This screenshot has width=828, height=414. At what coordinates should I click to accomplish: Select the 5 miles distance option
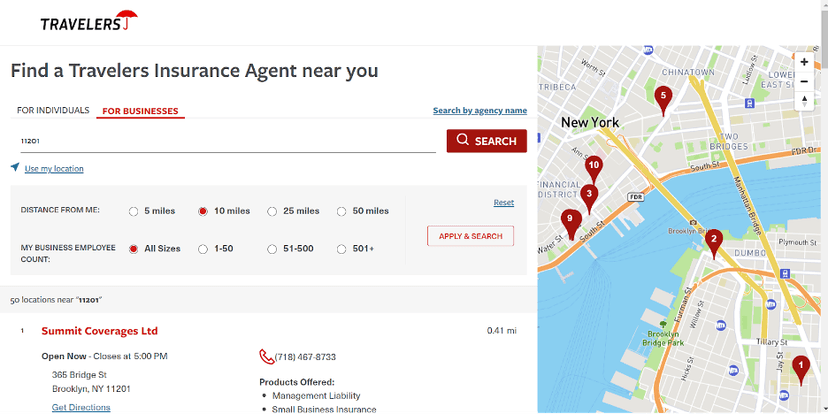pyautogui.click(x=134, y=211)
